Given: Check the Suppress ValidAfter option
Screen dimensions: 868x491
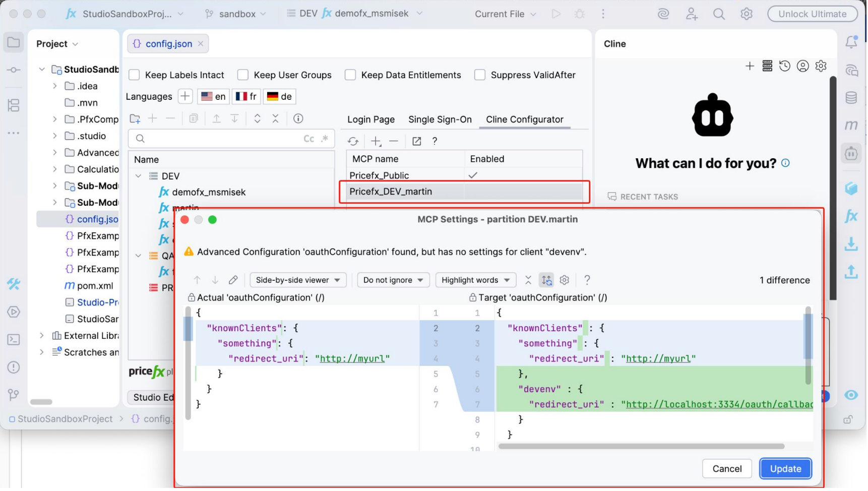Looking at the screenshot, I should click(480, 75).
